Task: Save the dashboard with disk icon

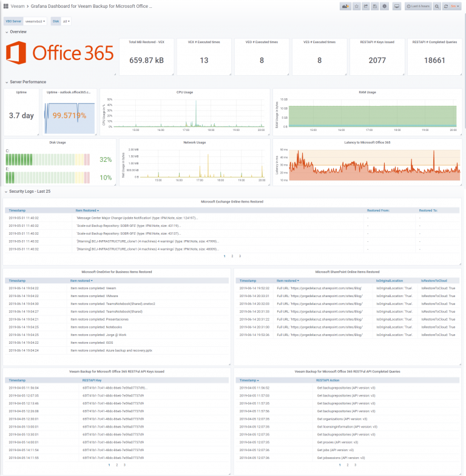Action: 375,7
